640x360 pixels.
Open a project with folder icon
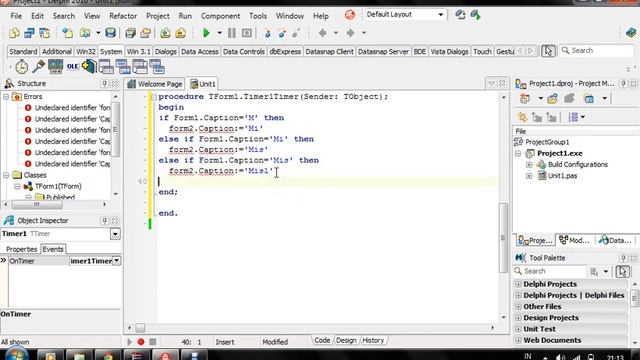146,33
